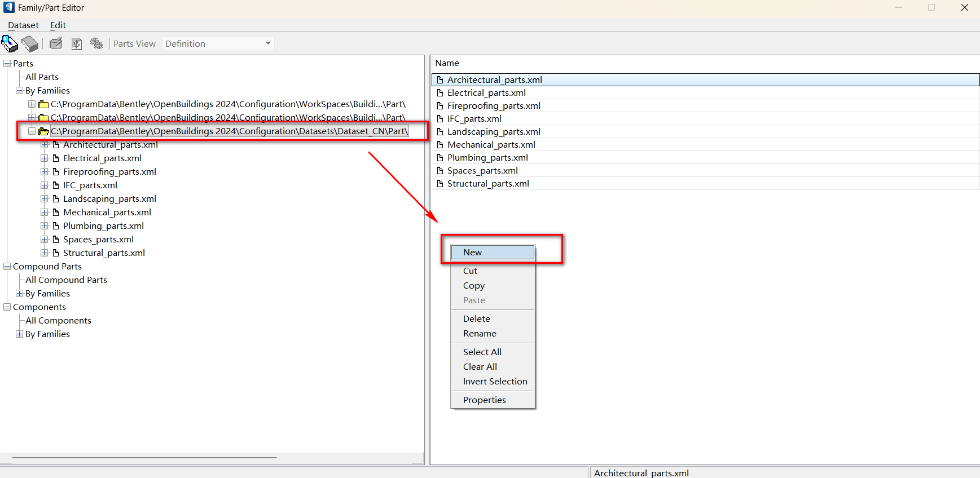Click the open folder icon of the Dataset_CN path
980x478 pixels.
pyautogui.click(x=43, y=131)
